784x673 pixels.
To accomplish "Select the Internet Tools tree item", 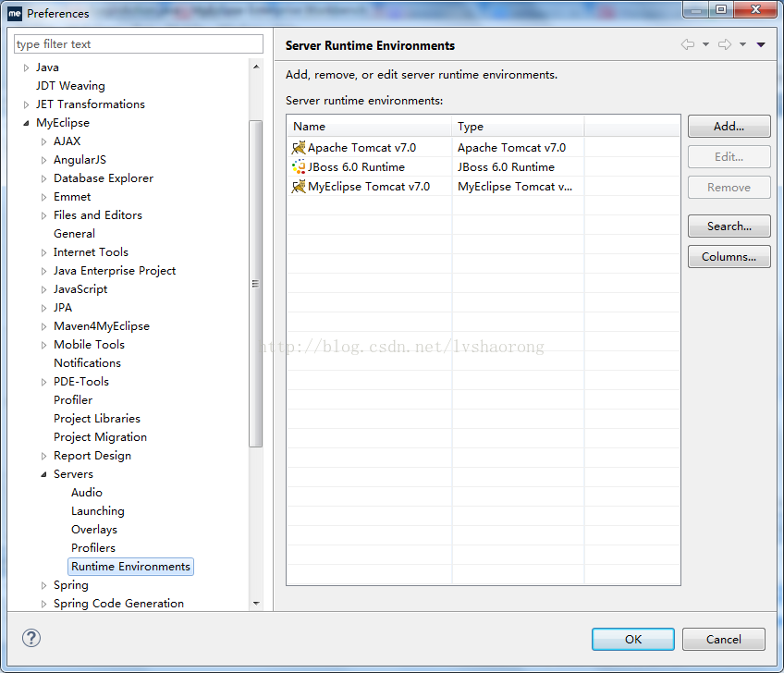I will (x=91, y=252).
